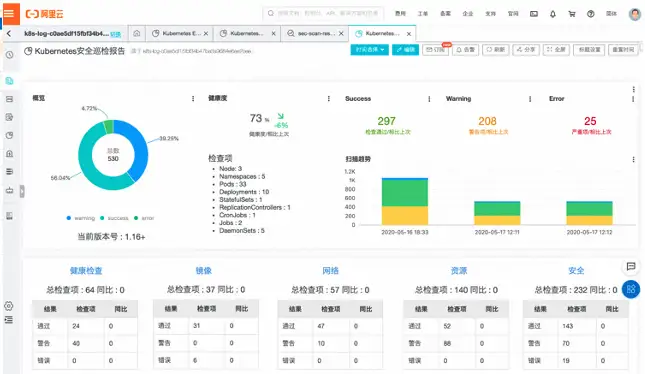Click the clock icon in left sidebar
Viewport: 645px width, 374px height.
coord(9,54)
